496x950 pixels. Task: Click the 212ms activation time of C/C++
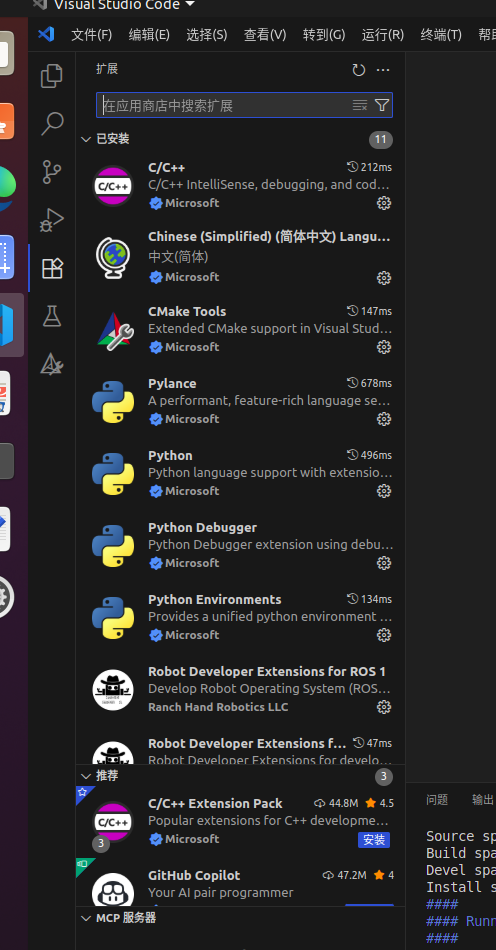[369, 167]
